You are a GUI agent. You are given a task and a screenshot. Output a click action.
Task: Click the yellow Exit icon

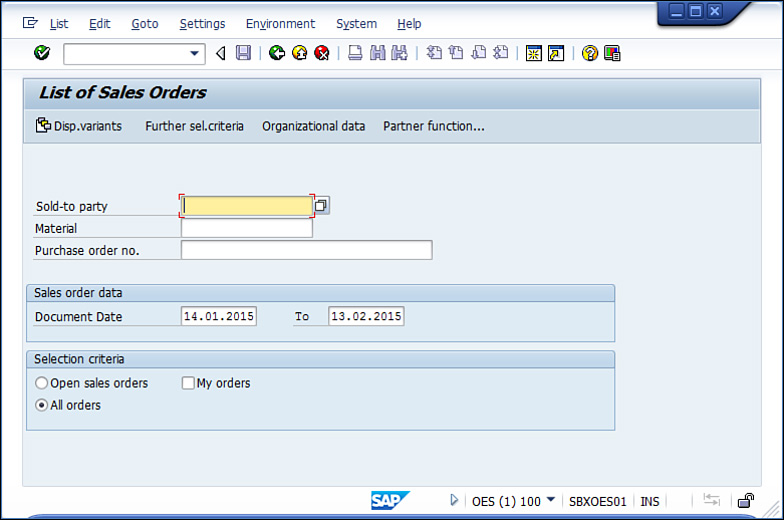300,52
